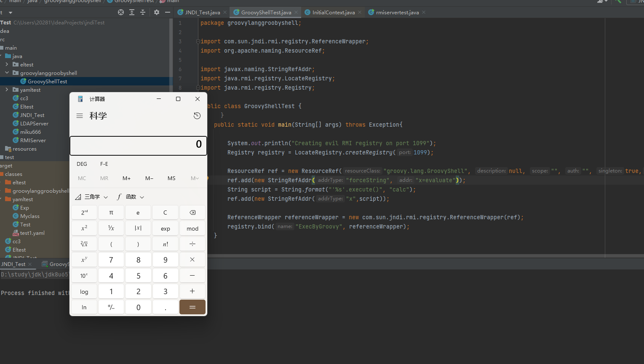Image resolution: width=644 pixels, height=364 pixels.
Task: Click digit 7 on calculator
Action: coord(111,260)
